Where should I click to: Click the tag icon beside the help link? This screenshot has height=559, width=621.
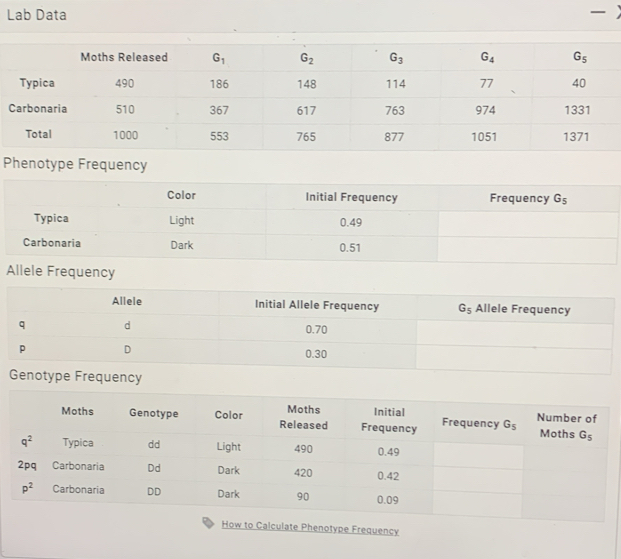(208, 523)
